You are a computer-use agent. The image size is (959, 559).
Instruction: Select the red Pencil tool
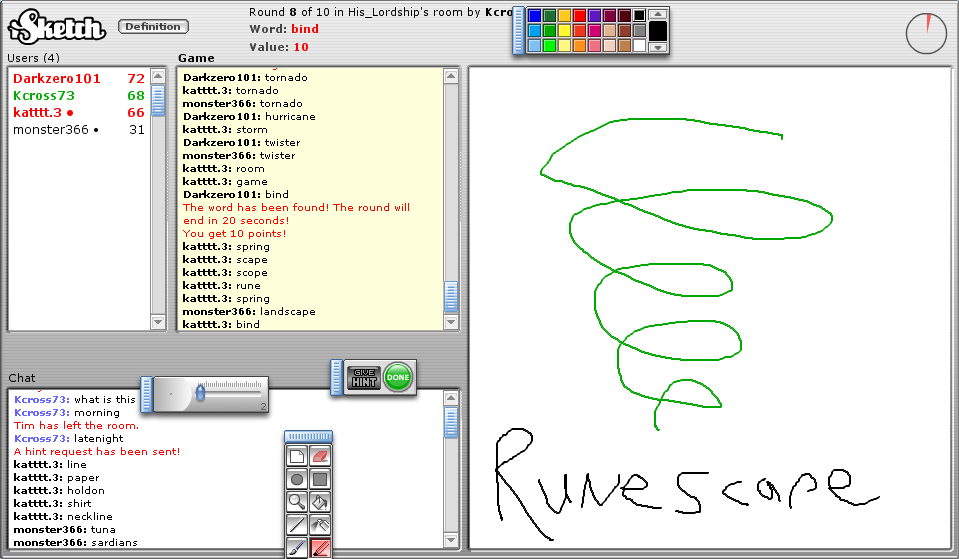pos(320,547)
